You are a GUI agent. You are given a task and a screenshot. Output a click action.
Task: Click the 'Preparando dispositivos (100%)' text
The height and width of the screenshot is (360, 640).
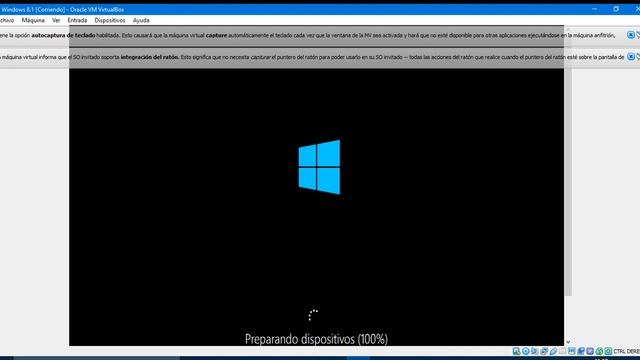(316, 339)
